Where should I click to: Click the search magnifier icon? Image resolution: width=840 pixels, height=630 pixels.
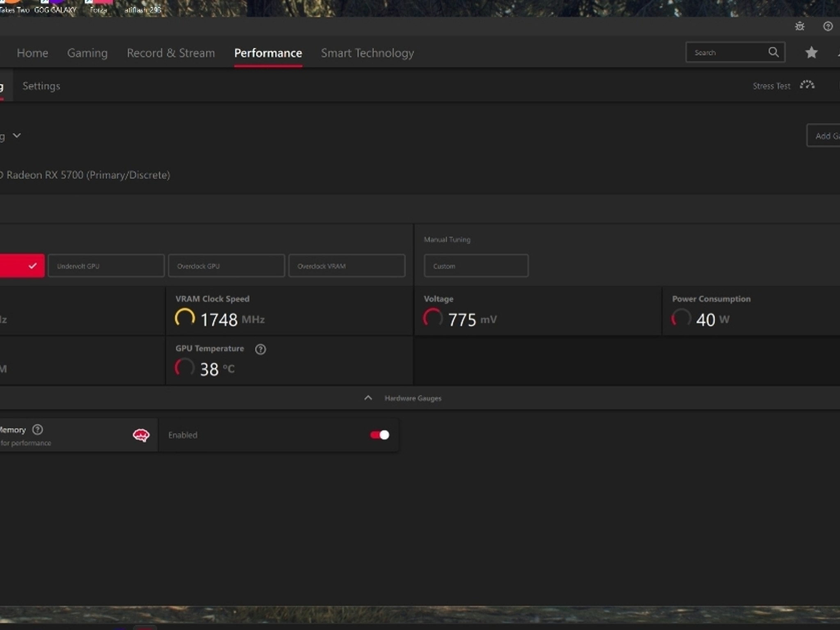(x=773, y=52)
